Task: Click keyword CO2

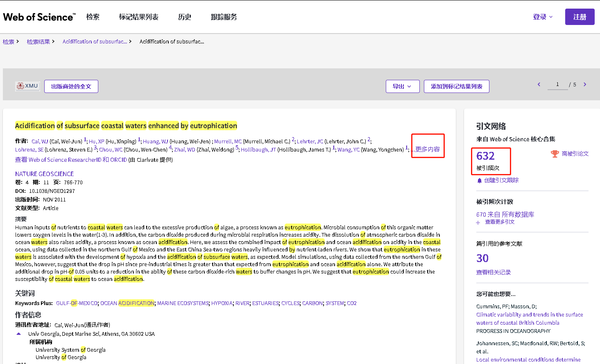Action: click(352, 303)
